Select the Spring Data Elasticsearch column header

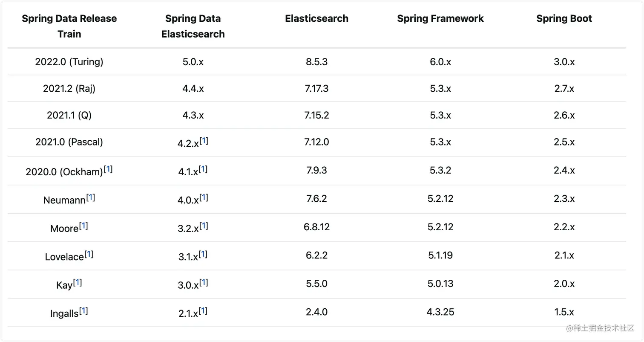(x=193, y=26)
